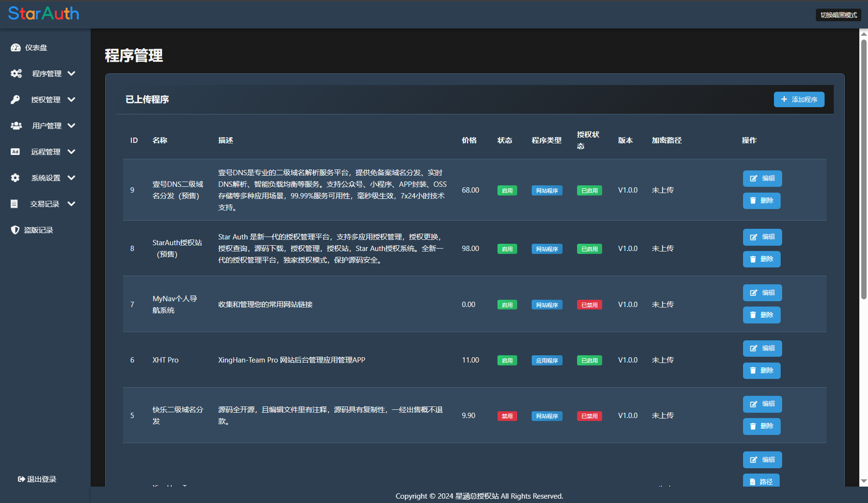
Task: Click the shield icon for 盗版记录
Action: tap(15, 230)
